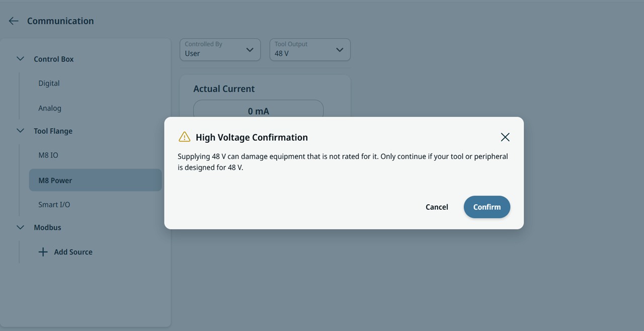Click the Controlled By chevron arrow
Screen dimensions: 644x331
tap(250, 50)
